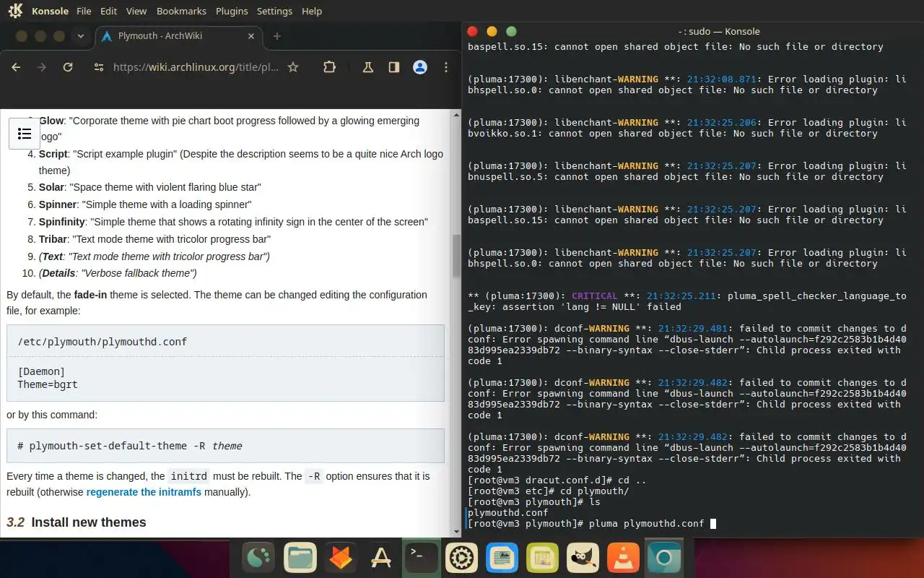
Task: Click the 'Tribar' theme list entry
Action: click(154, 239)
